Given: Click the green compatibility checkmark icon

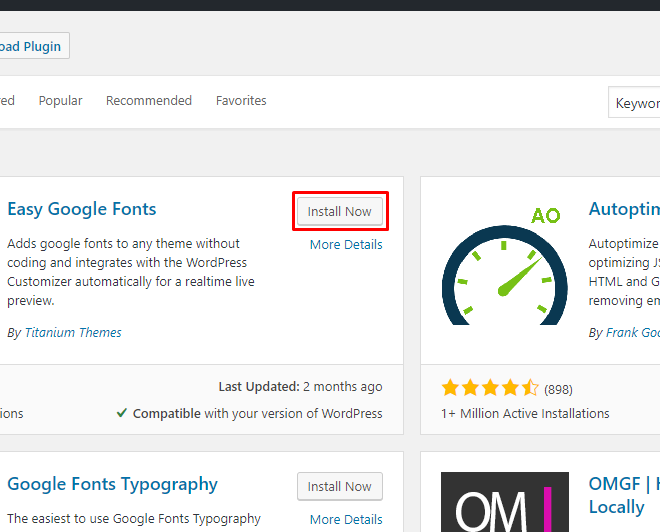Looking at the screenshot, I should [122, 412].
